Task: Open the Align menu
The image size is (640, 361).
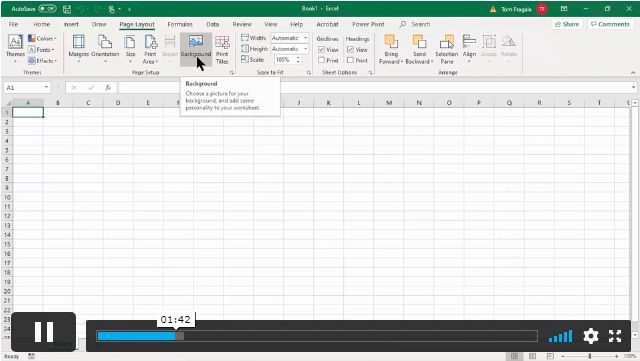Action: [469, 48]
